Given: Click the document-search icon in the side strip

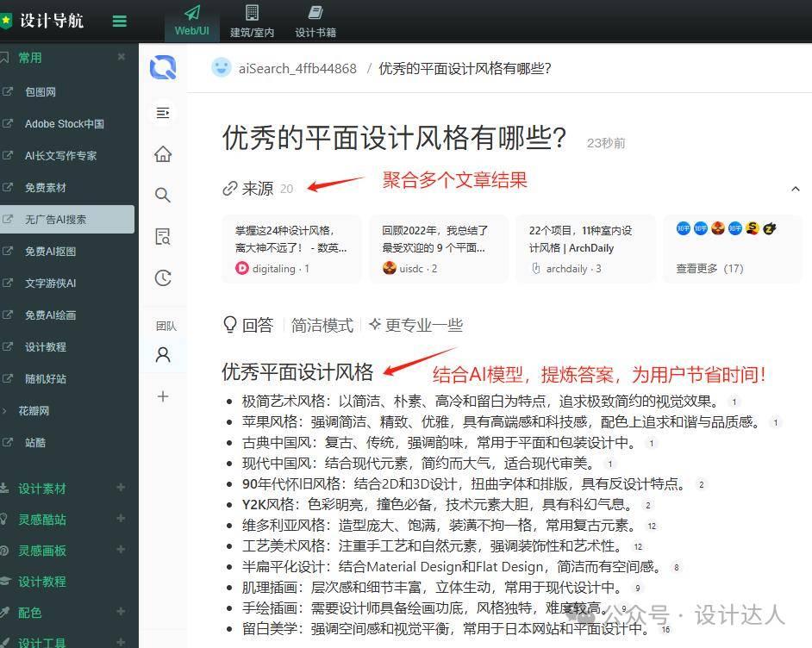Looking at the screenshot, I should coord(162,236).
